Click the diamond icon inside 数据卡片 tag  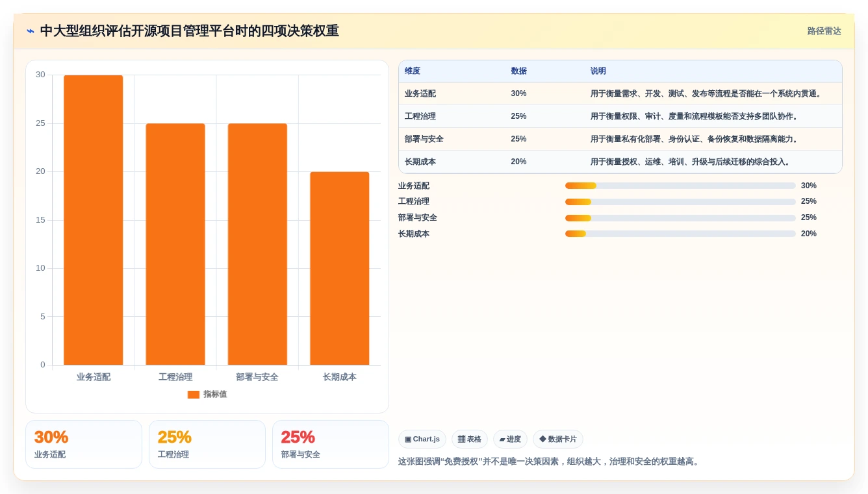pos(542,439)
